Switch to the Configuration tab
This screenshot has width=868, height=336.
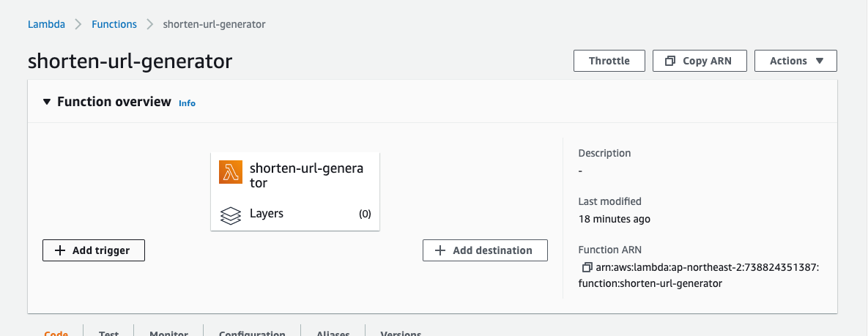pyautogui.click(x=252, y=333)
